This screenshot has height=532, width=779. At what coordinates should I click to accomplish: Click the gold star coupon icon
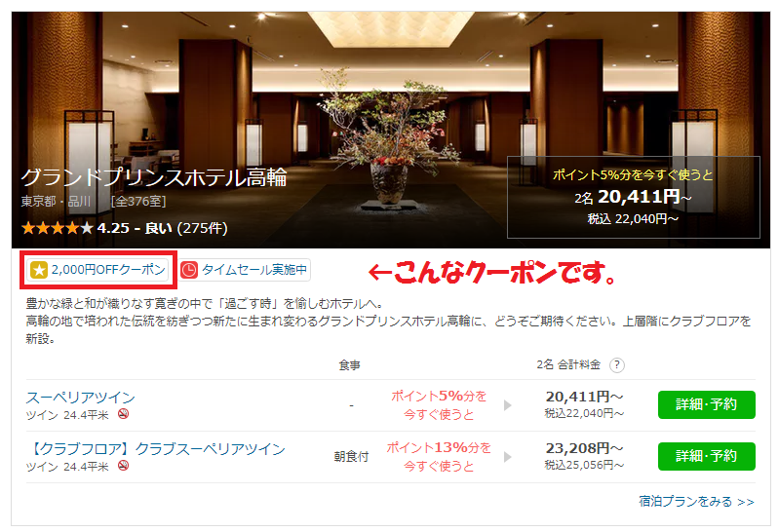[x=39, y=270]
